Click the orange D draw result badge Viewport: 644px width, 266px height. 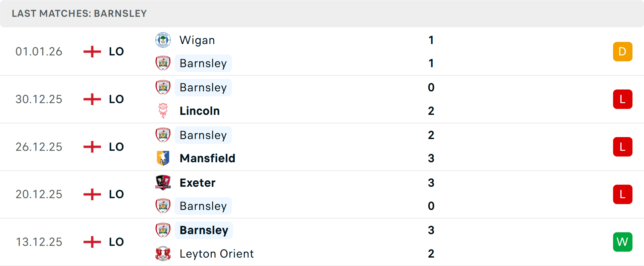click(x=623, y=52)
